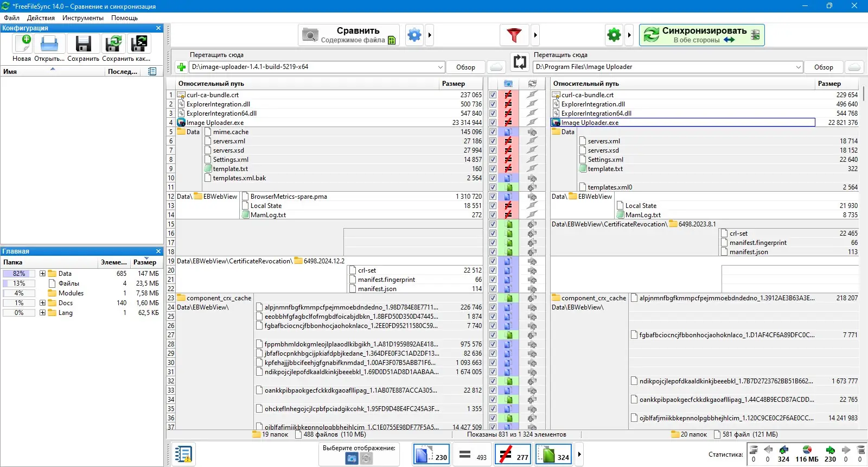Image resolution: width=868 pixels, height=467 pixels.
Task: Open the Действия menu
Action: click(x=41, y=18)
